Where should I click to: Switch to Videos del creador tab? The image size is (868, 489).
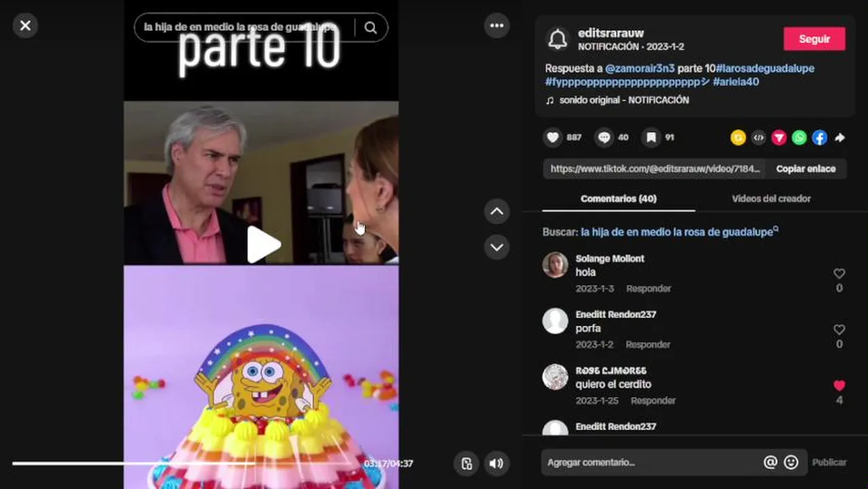771,199
